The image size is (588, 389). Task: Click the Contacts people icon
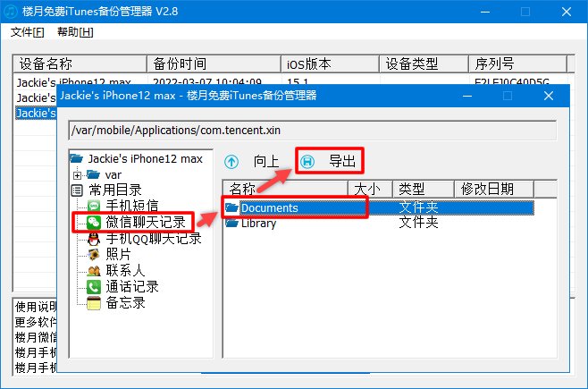coord(94,271)
